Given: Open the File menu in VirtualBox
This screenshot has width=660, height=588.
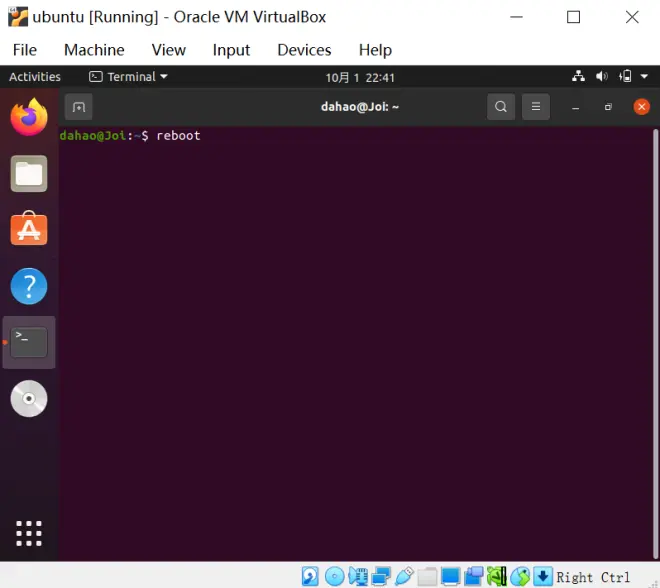Looking at the screenshot, I should (x=25, y=50).
